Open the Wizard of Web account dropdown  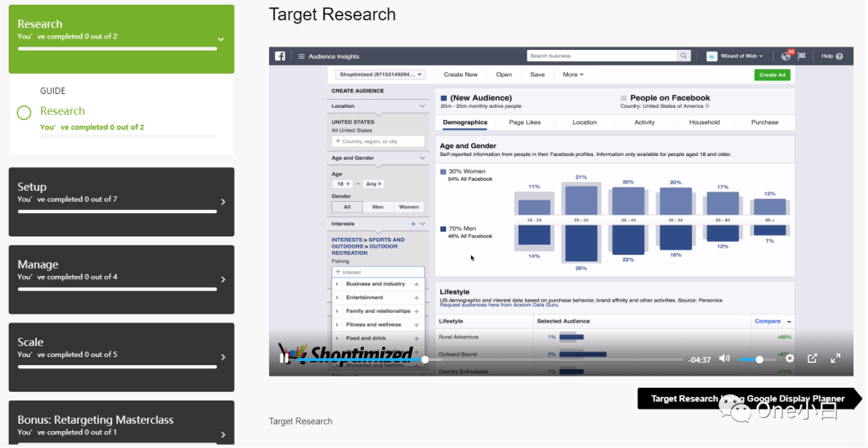[x=741, y=56]
